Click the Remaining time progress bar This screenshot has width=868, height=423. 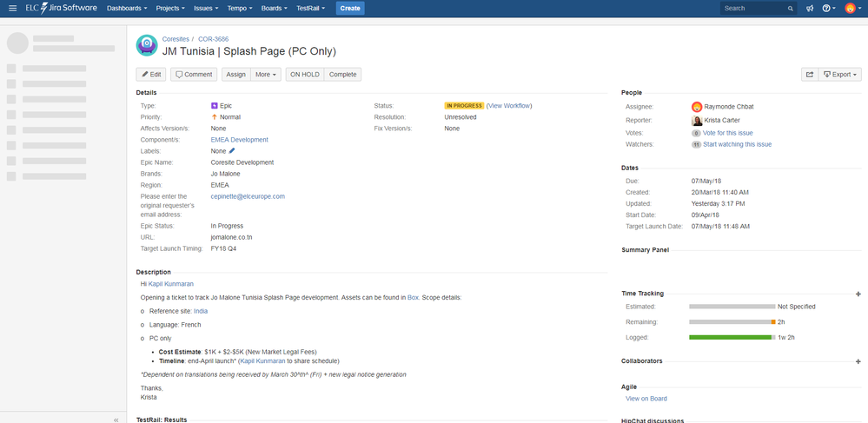tap(732, 321)
